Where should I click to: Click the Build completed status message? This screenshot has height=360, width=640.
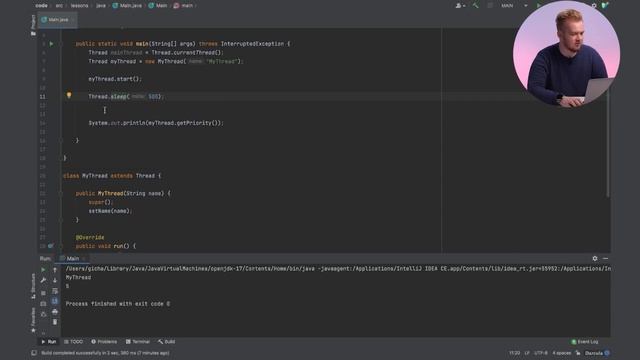tap(105, 353)
